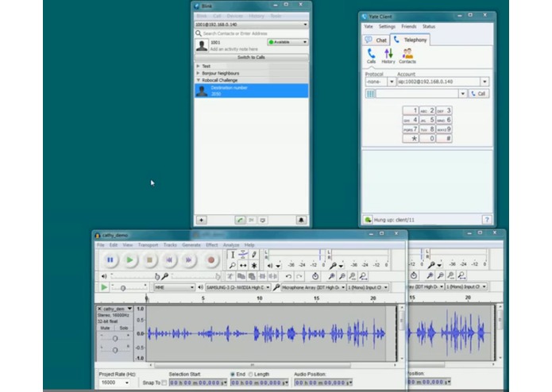Click the Redo arrow icon
The height and width of the screenshot is (392, 552).
pyautogui.click(x=299, y=276)
